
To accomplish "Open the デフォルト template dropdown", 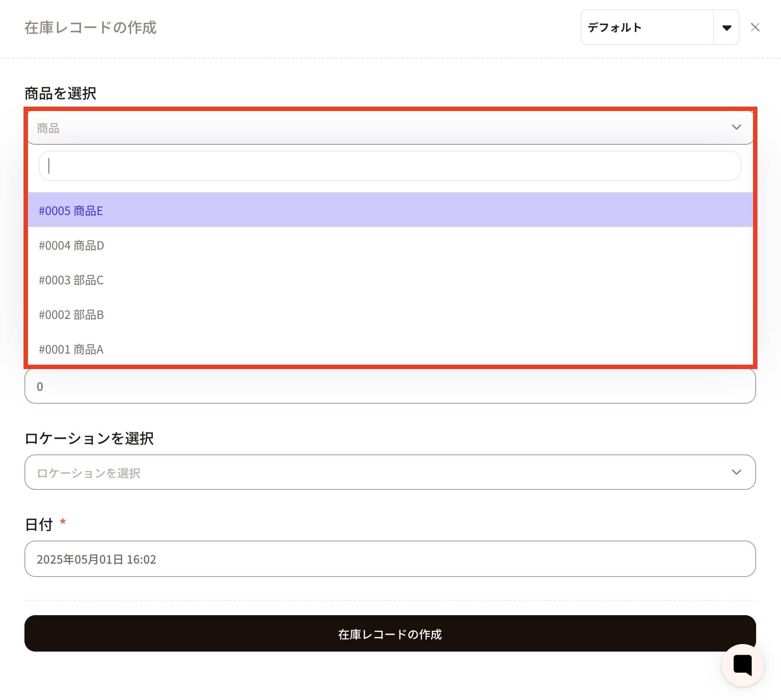I will coord(647,28).
